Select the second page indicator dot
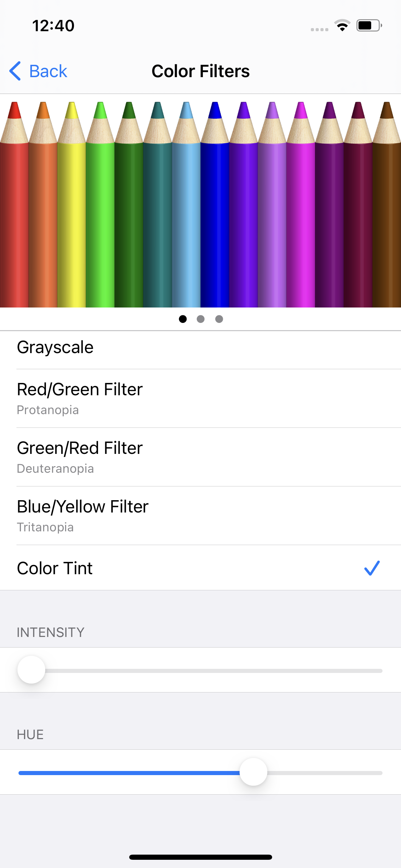The width and height of the screenshot is (401, 868). tap(201, 319)
